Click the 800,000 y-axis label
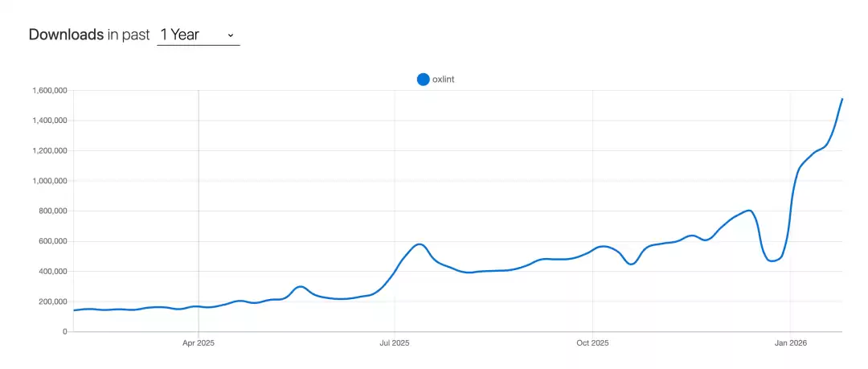The width and height of the screenshot is (868, 369). point(53,211)
